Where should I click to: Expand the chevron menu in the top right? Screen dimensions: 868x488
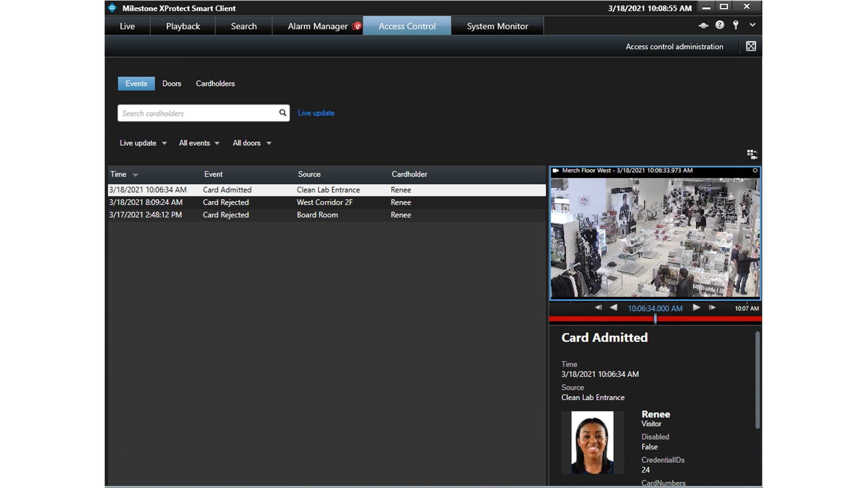tap(753, 25)
